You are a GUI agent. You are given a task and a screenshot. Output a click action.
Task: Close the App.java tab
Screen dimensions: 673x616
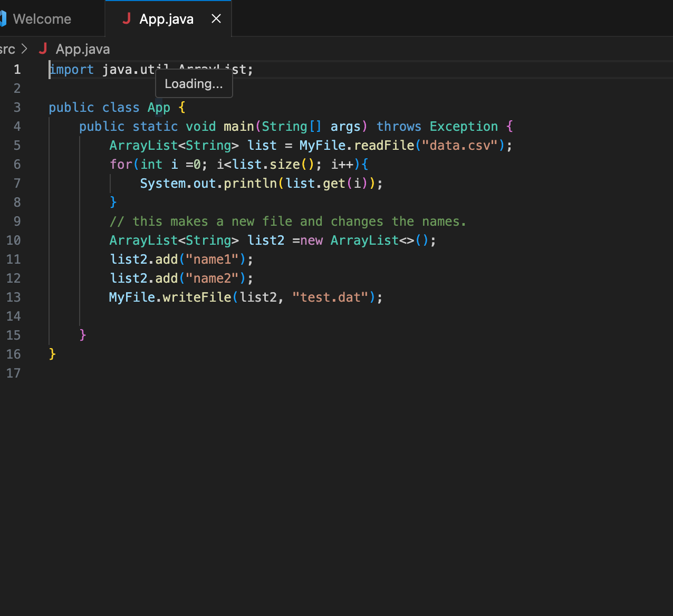pyautogui.click(x=216, y=19)
